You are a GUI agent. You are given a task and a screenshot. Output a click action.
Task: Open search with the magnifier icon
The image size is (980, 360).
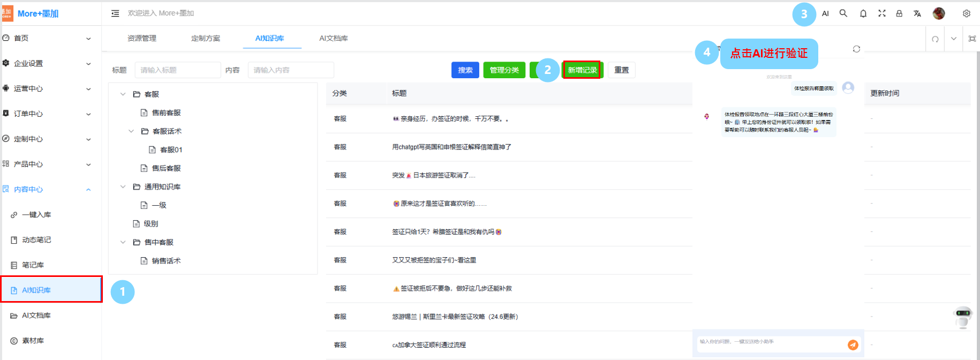[x=843, y=13]
